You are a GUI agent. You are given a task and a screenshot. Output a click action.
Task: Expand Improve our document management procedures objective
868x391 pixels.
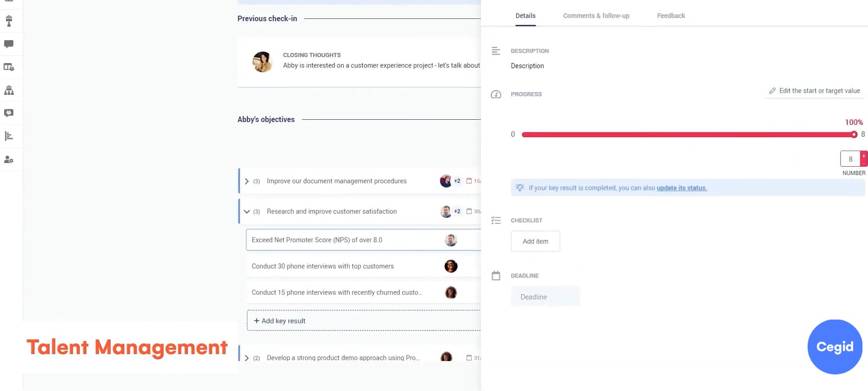pos(246,181)
